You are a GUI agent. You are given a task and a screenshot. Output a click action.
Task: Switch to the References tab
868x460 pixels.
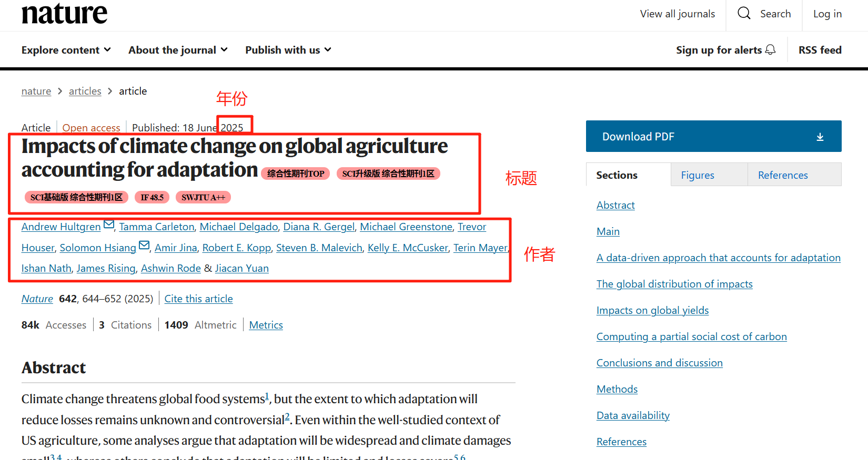point(783,175)
